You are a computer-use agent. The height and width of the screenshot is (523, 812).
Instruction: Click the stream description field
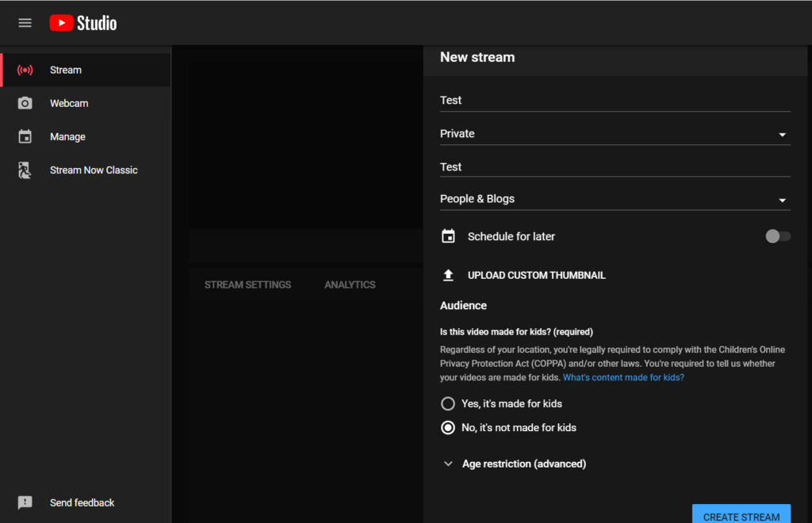(x=615, y=166)
